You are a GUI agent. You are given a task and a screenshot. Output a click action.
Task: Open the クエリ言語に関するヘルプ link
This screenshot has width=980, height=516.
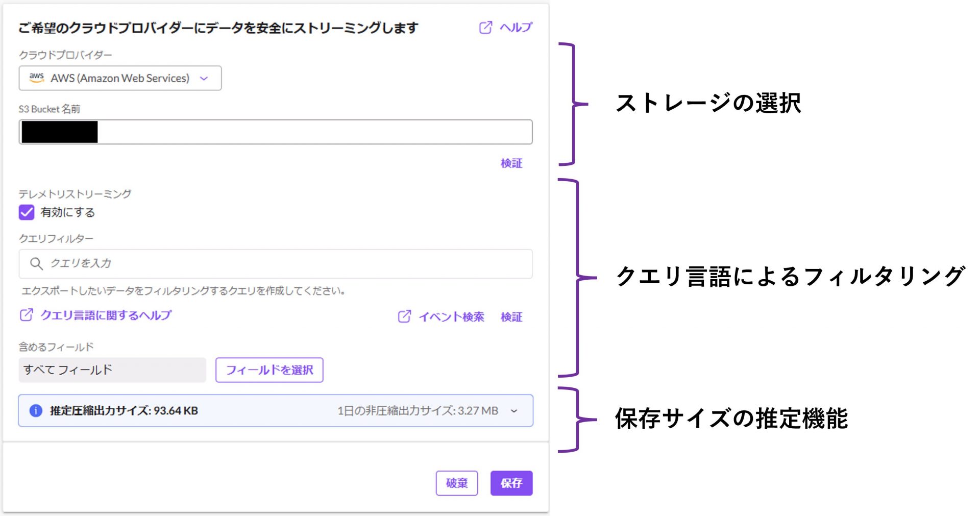coord(106,315)
